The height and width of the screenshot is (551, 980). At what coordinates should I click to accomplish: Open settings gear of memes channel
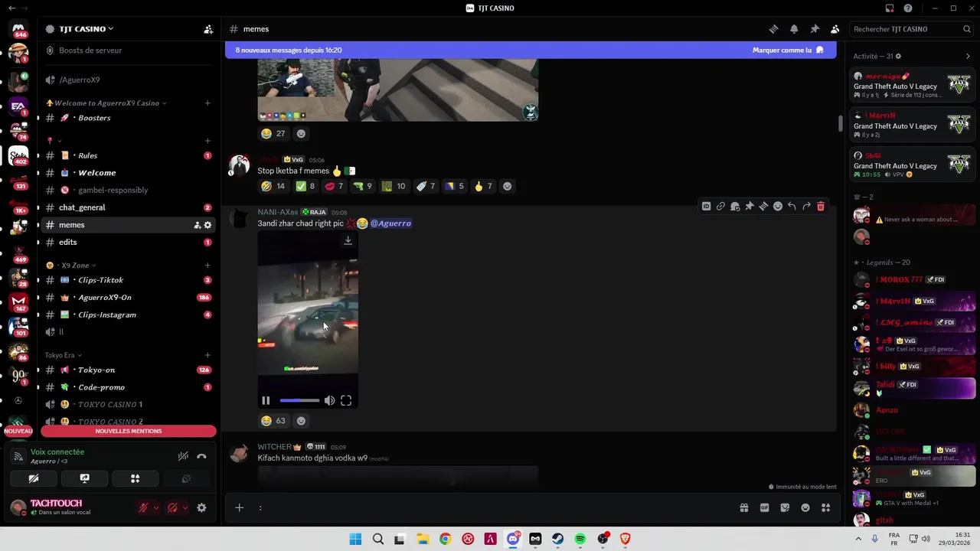pyautogui.click(x=207, y=225)
